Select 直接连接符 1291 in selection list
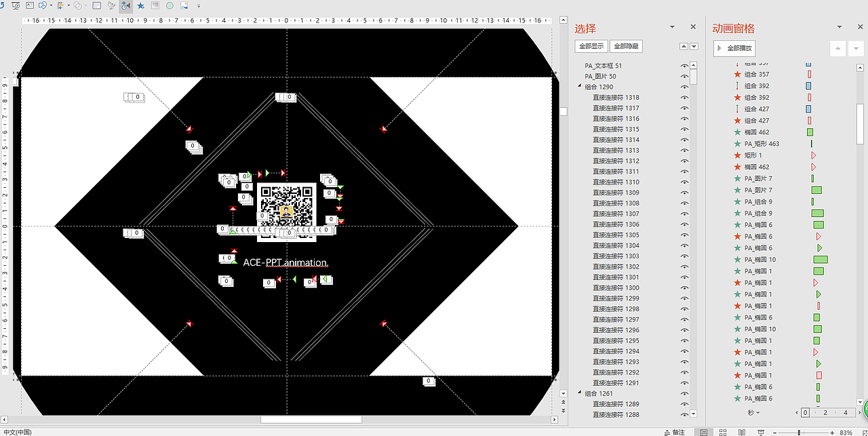The width and height of the screenshot is (868, 436). [x=616, y=383]
